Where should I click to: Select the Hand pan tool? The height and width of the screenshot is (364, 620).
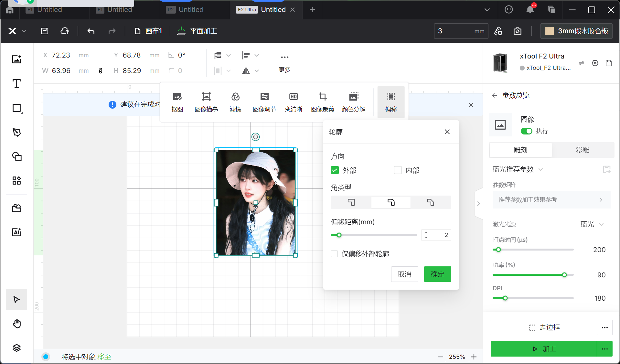point(16,324)
